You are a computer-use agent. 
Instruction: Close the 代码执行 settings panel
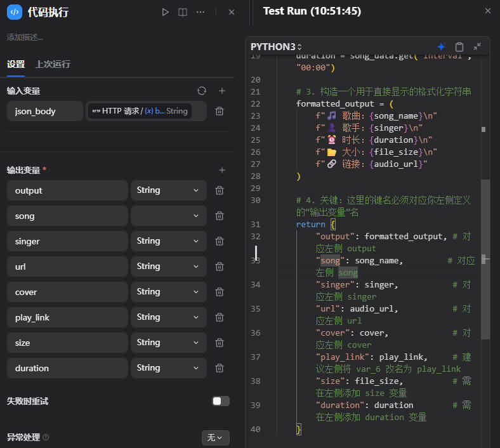pyautogui.click(x=232, y=12)
